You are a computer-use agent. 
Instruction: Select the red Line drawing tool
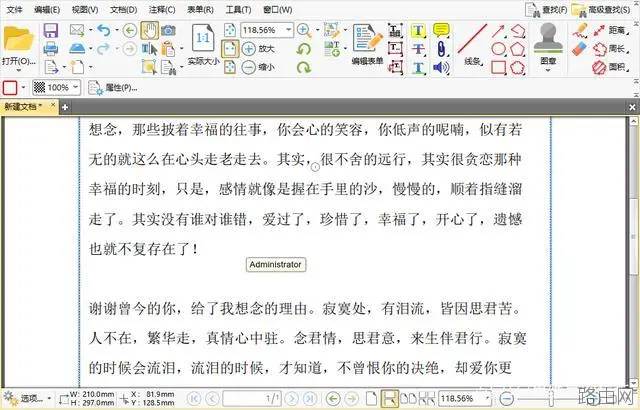pyautogui.click(x=472, y=39)
